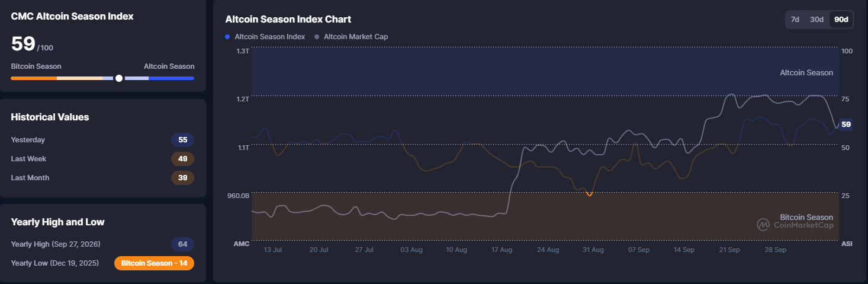Click the blue Altcoin Season slider segment
Viewport: 868px width, 284px height.
tap(171, 78)
